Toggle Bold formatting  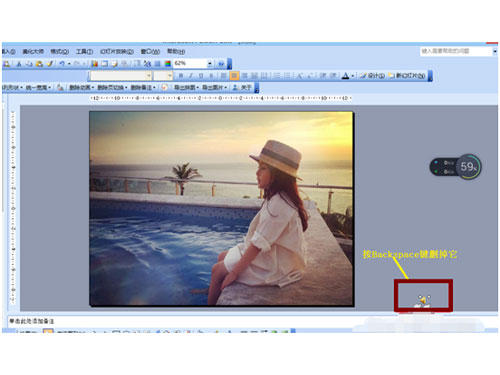(x=180, y=76)
